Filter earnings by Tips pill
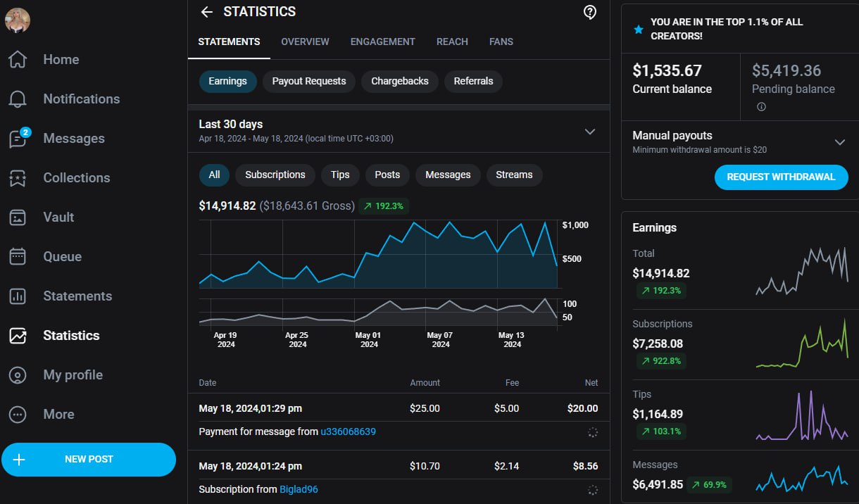The image size is (859, 504). click(x=340, y=175)
